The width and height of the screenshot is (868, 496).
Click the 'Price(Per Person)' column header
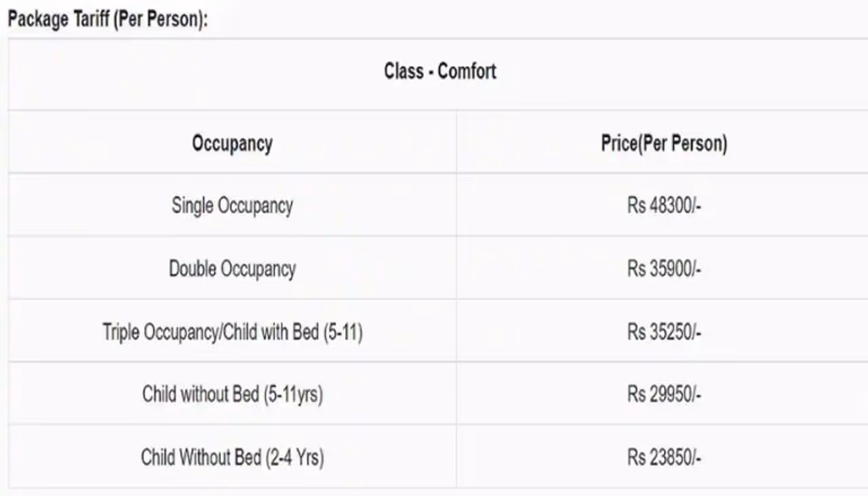[664, 144]
